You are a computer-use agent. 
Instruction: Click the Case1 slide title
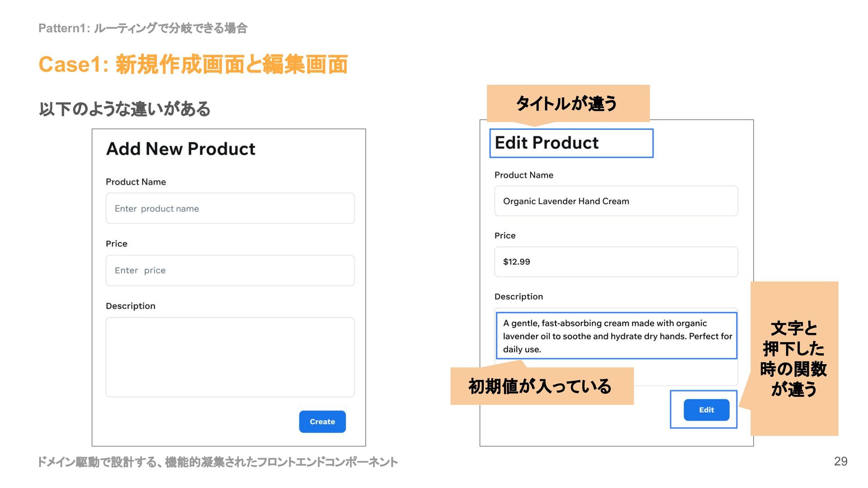point(193,64)
